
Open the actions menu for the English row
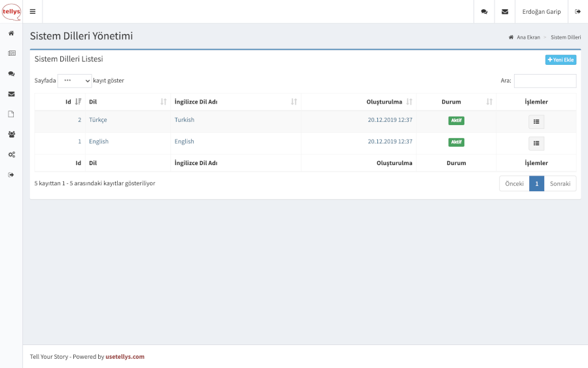[x=536, y=143]
